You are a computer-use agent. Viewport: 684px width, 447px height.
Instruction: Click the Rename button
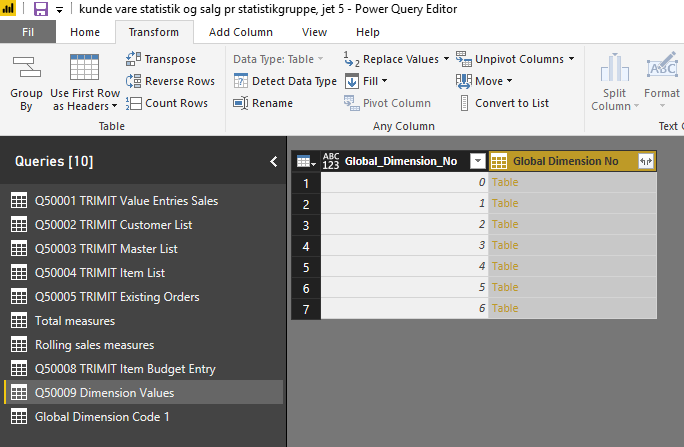263,103
